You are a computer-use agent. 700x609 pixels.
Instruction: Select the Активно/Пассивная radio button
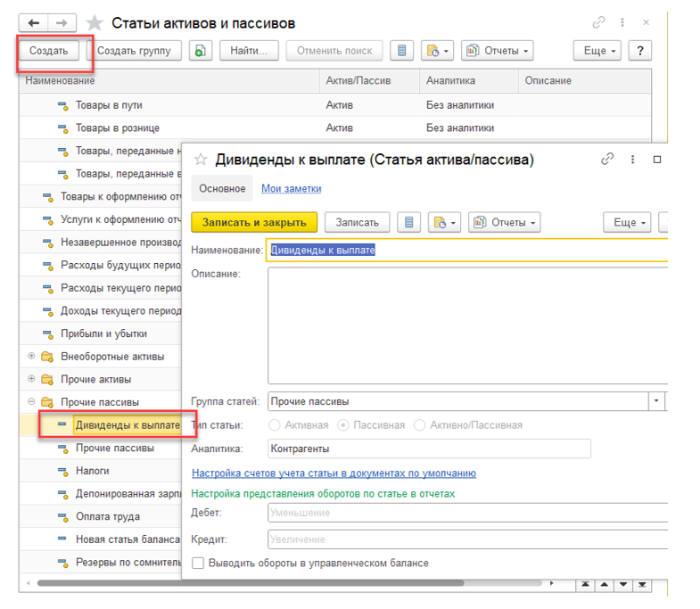pos(420,425)
